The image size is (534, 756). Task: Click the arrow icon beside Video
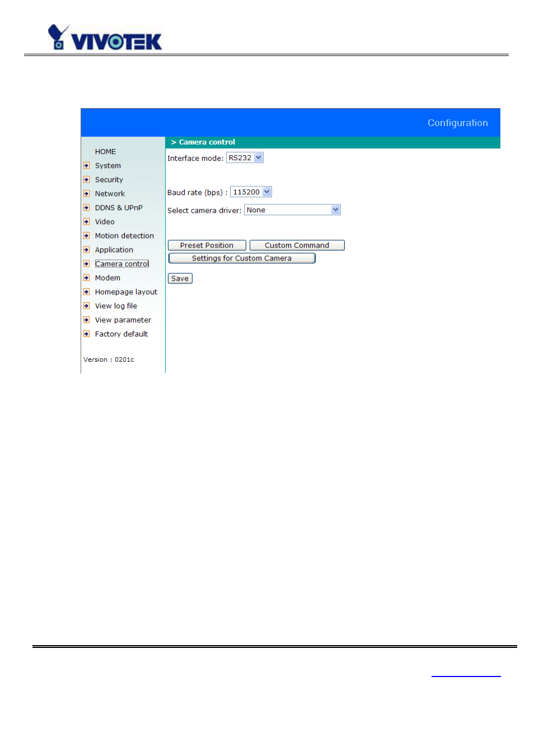(86, 222)
